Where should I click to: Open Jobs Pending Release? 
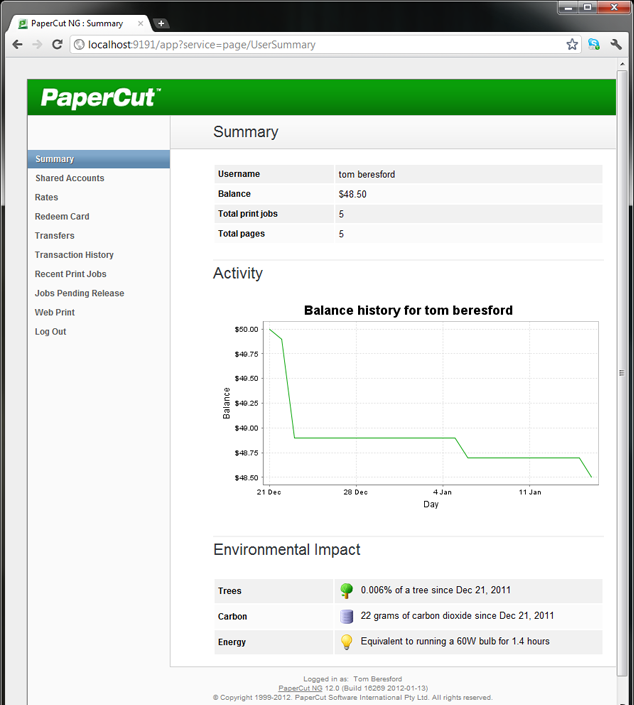point(79,293)
